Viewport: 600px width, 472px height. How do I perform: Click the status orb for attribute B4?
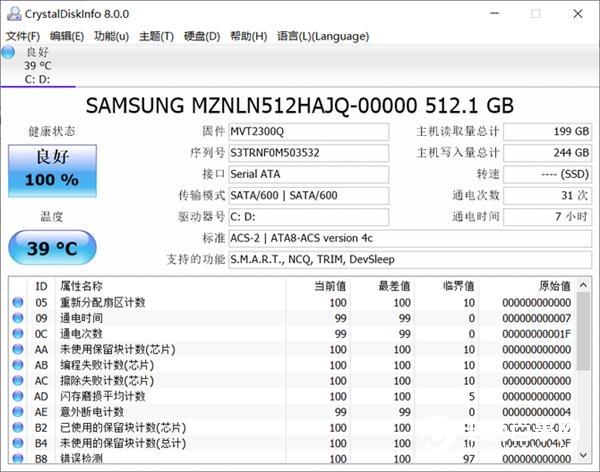coord(18,443)
